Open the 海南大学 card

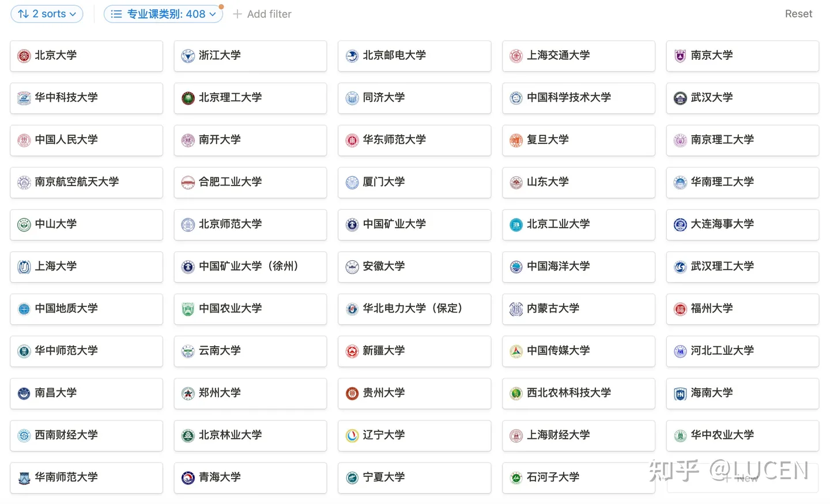click(x=742, y=393)
